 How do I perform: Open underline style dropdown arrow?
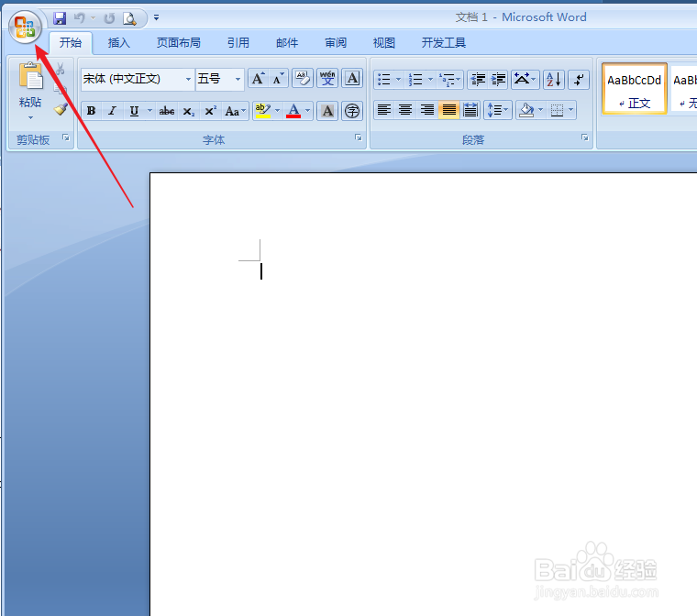coord(149,111)
